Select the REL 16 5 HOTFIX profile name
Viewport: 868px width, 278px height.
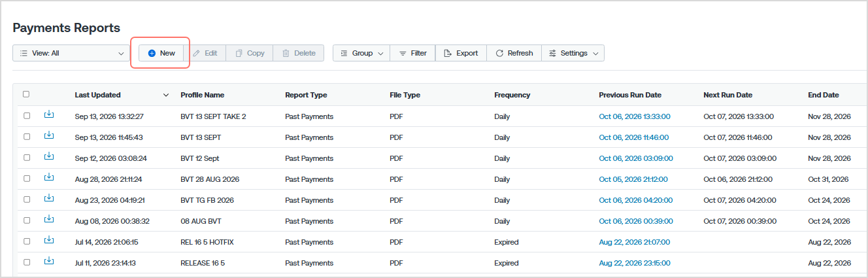(x=207, y=242)
